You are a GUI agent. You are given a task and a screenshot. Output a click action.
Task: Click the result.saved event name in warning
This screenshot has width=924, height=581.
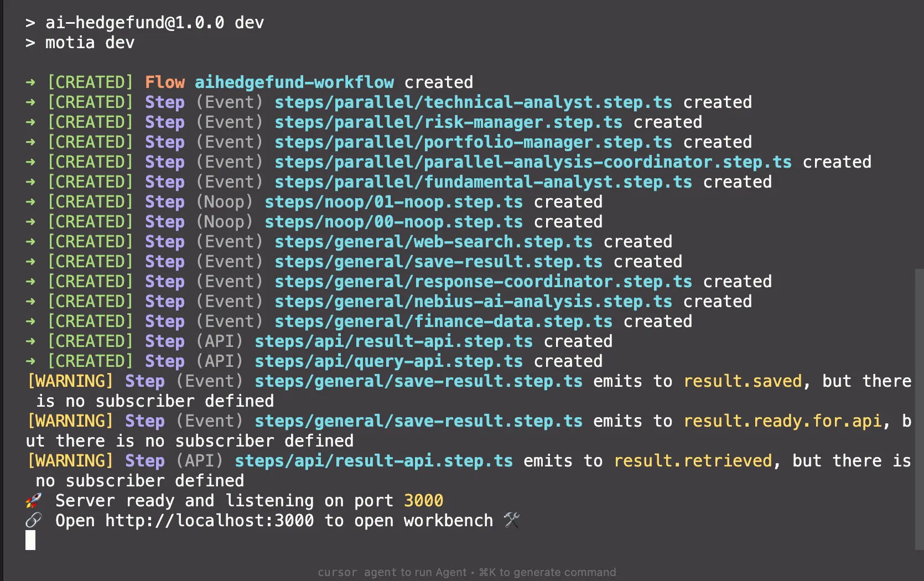743,381
